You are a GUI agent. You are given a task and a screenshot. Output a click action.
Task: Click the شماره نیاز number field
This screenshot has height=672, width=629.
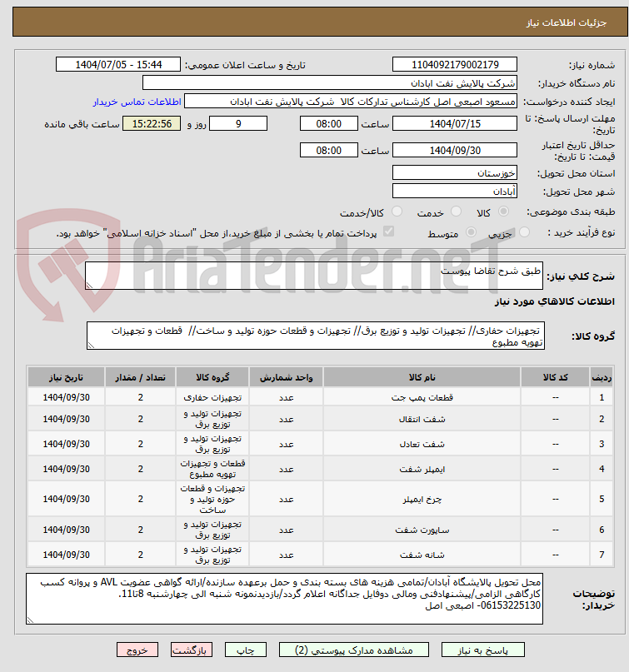455,65
